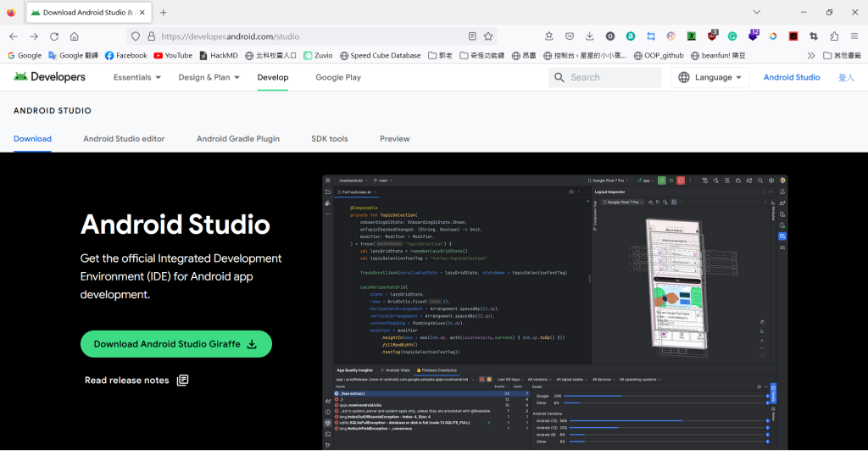Open the Firefox downloads panel
Image resolution: width=868 pixels, height=461 pixels.
tap(590, 36)
